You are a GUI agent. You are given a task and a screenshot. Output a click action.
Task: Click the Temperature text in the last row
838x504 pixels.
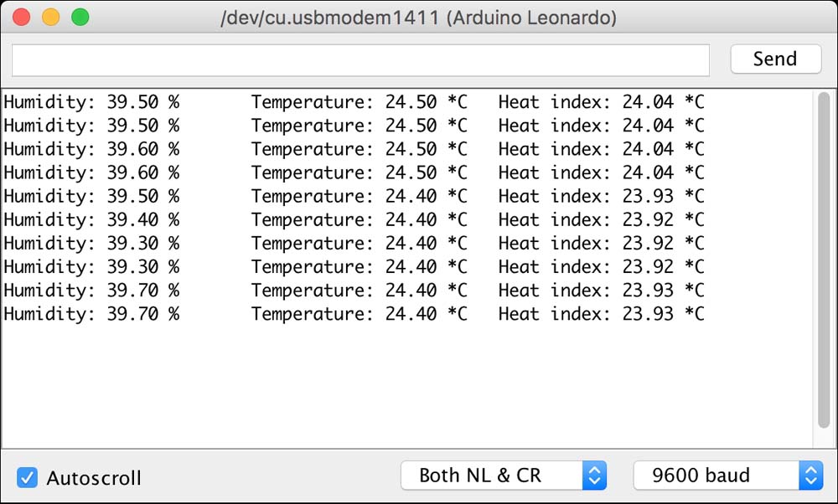tap(312, 315)
